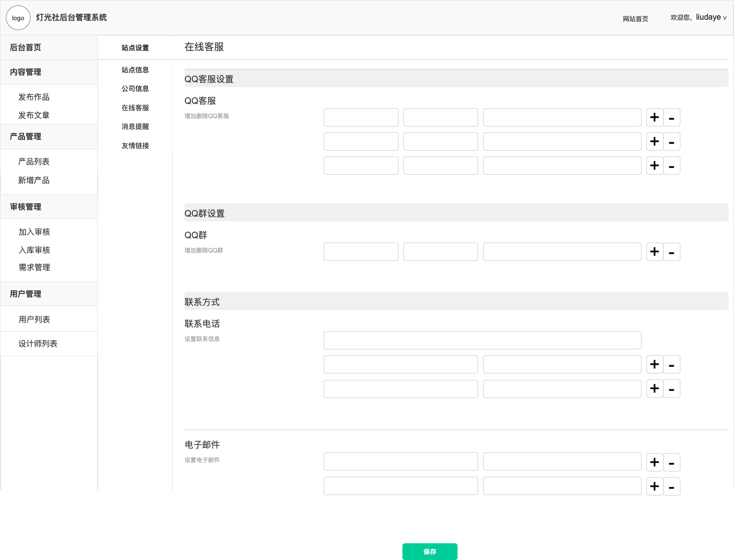Select 友情链接 from the submenu

point(135,146)
